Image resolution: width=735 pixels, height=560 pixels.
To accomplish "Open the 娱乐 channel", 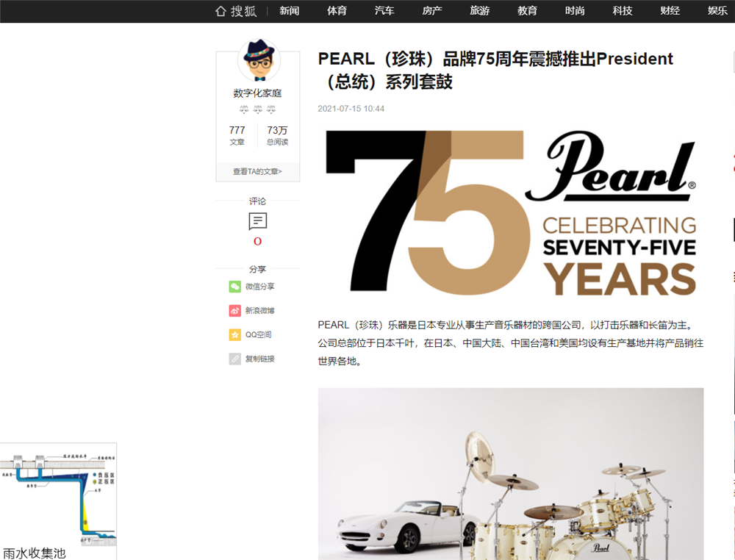I will click(717, 11).
